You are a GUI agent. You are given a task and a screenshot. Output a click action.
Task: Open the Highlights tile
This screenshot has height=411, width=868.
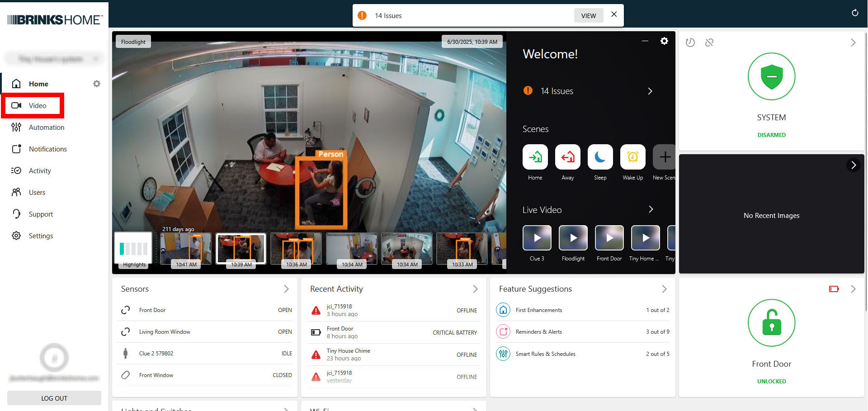point(133,250)
